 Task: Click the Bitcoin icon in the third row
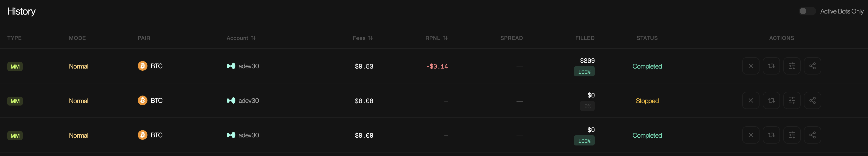(x=142, y=135)
